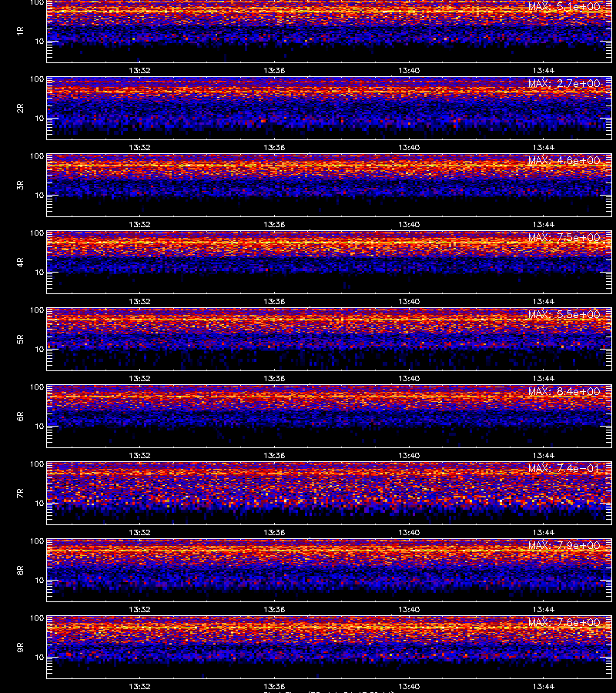Click the 13:40 tick label below panel 7R

coord(409,532)
